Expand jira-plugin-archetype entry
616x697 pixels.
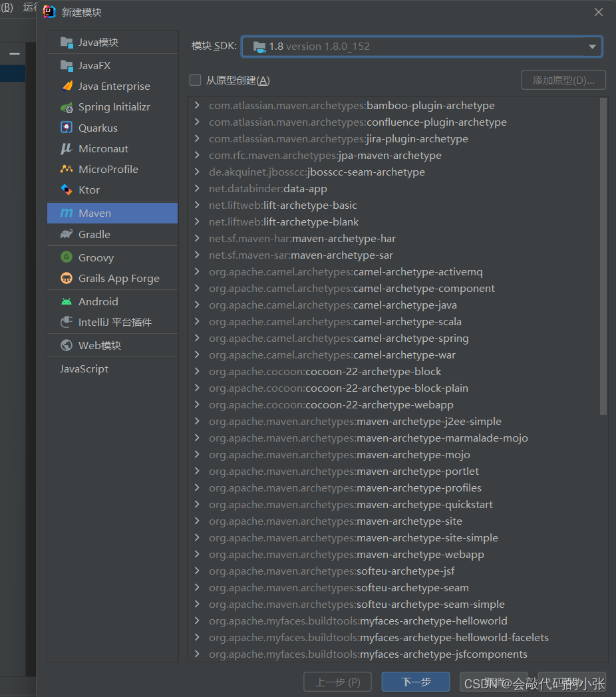point(197,139)
